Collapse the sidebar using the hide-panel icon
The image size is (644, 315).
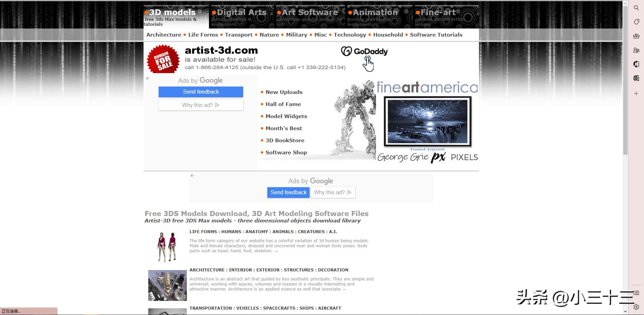636,293
